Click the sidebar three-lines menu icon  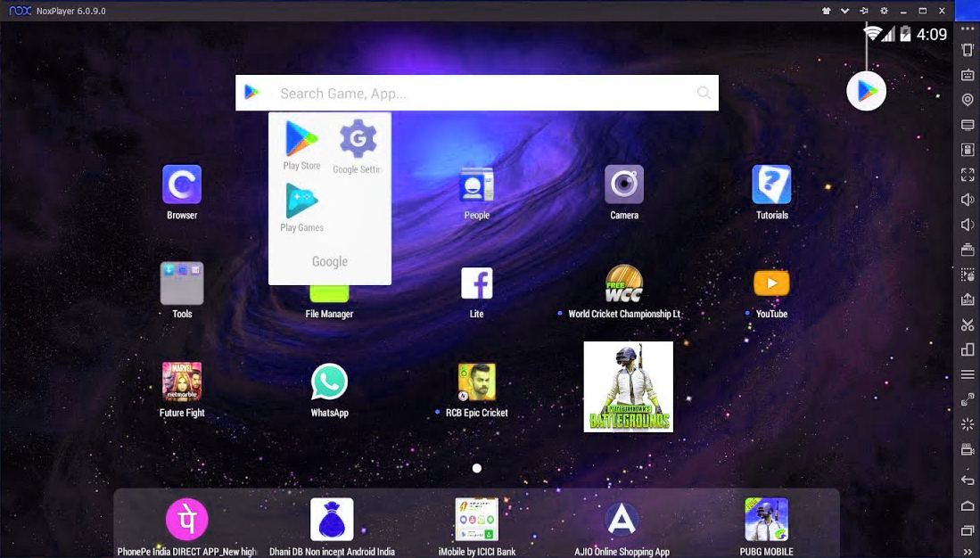[x=968, y=374]
